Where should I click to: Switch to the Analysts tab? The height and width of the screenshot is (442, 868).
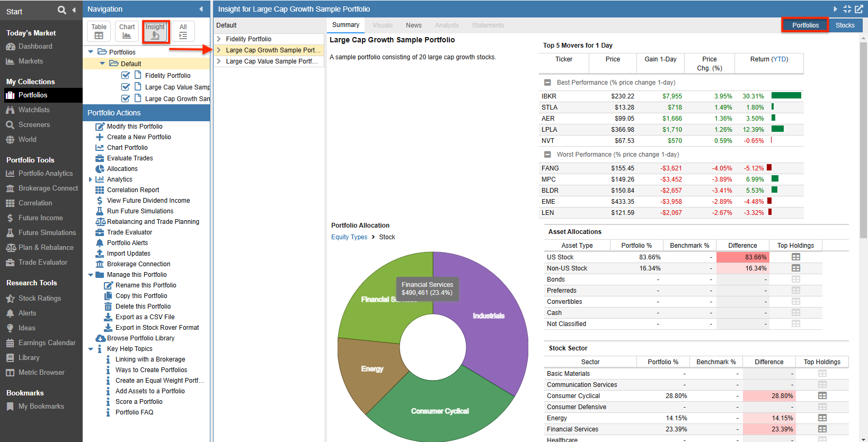[447, 25]
